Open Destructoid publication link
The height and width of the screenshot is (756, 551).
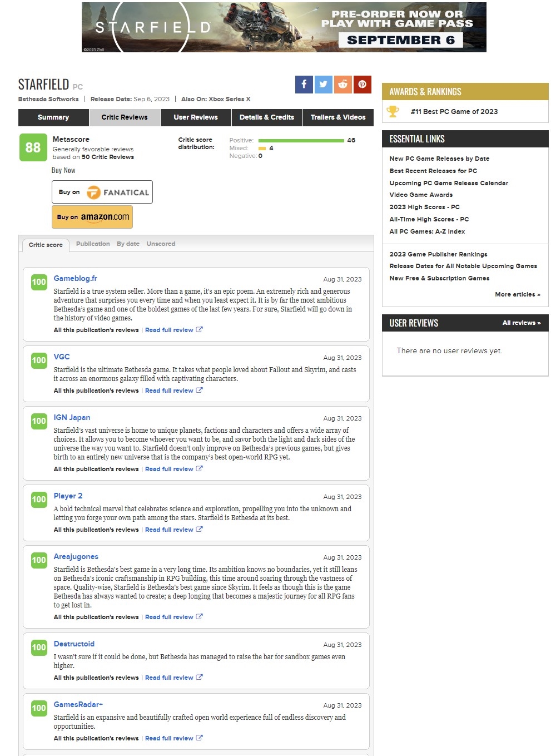74,644
